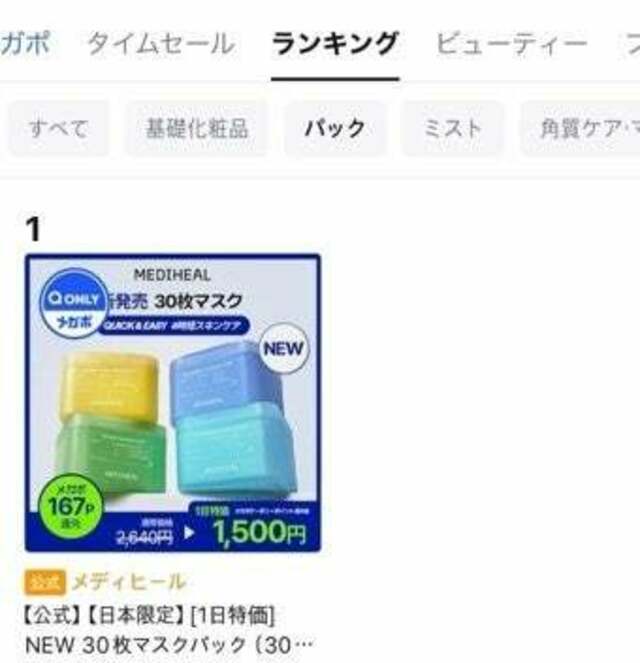Open the メディヒール brand shop link
This screenshot has height=663, width=640.
point(129,582)
